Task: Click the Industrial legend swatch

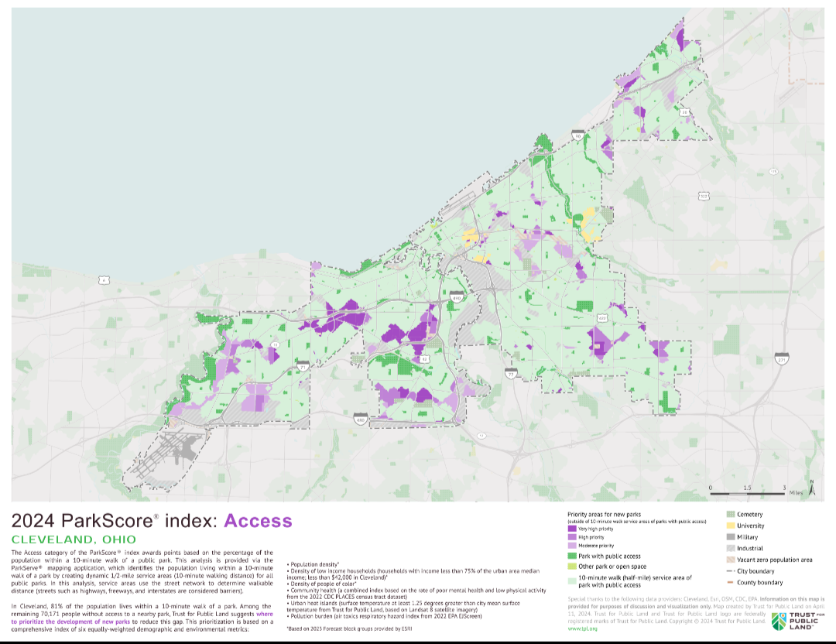Action: (x=731, y=548)
